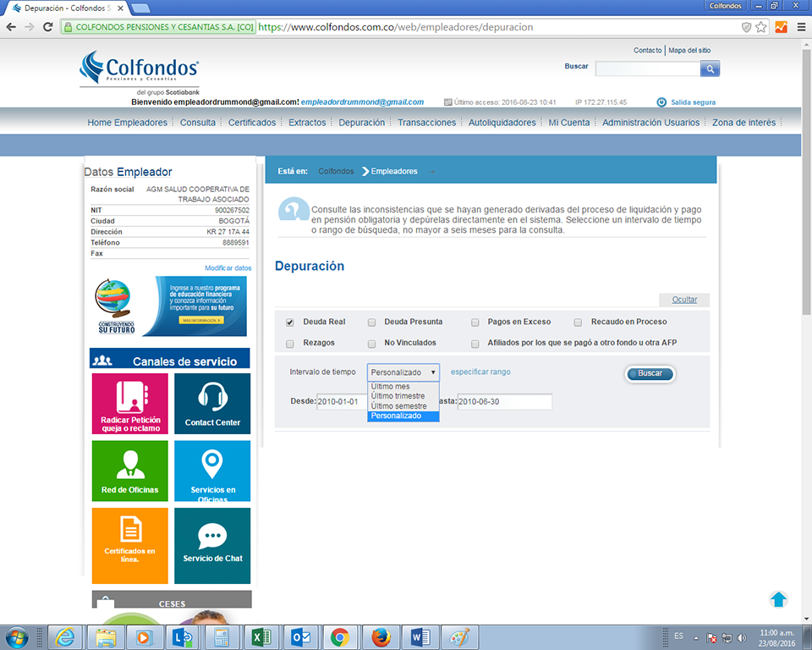Open the Contact Center headset tile
Viewport: 812px width, 650px height.
pyautogui.click(x=212, y=404)
